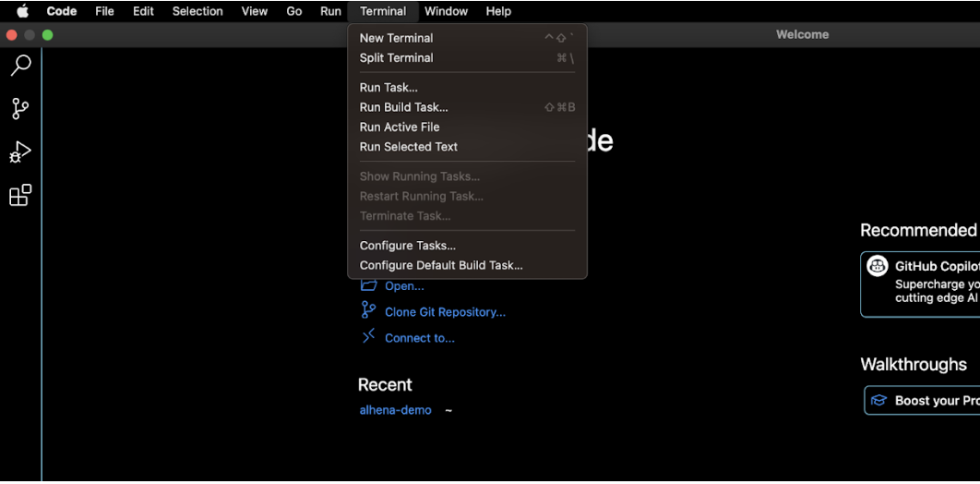Open the Go menu
This screenshot has width=980, height=484.
point(293,11)
